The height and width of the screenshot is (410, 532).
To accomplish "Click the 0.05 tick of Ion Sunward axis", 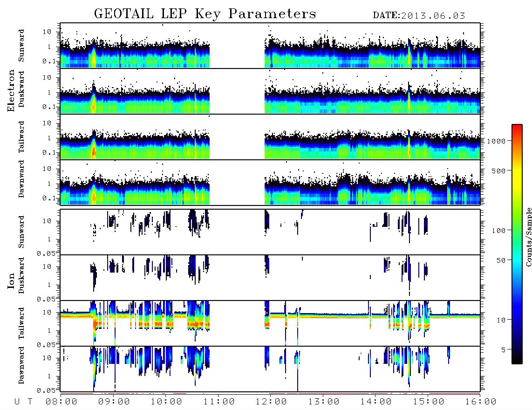I will 46,253.
